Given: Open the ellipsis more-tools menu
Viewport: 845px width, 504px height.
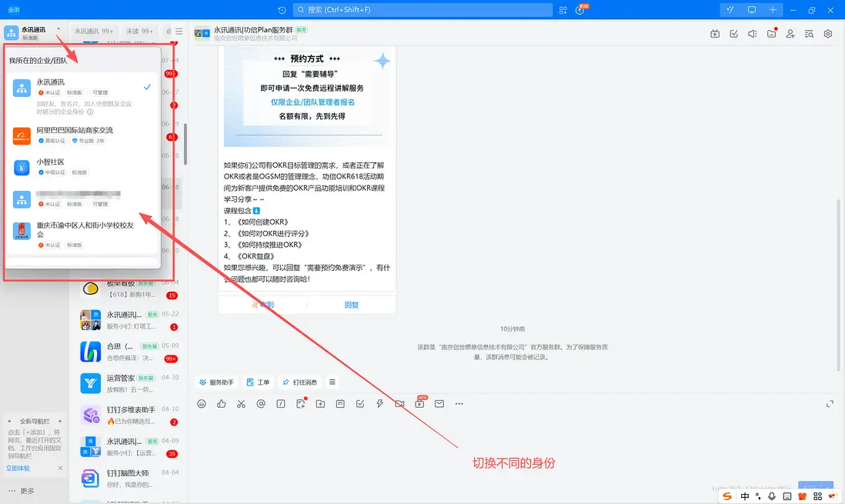Looking at the screenshot, I should pos(458,403).
